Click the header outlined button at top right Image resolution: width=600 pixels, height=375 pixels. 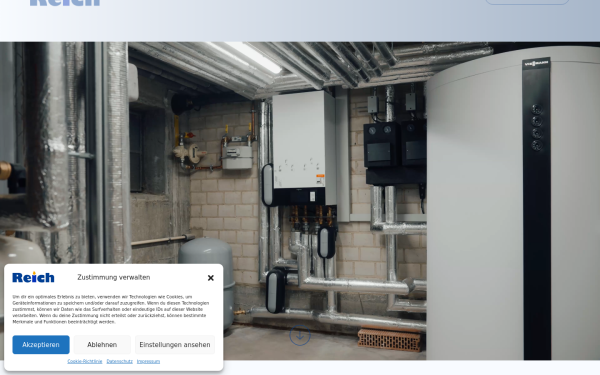tap(527, 2)
